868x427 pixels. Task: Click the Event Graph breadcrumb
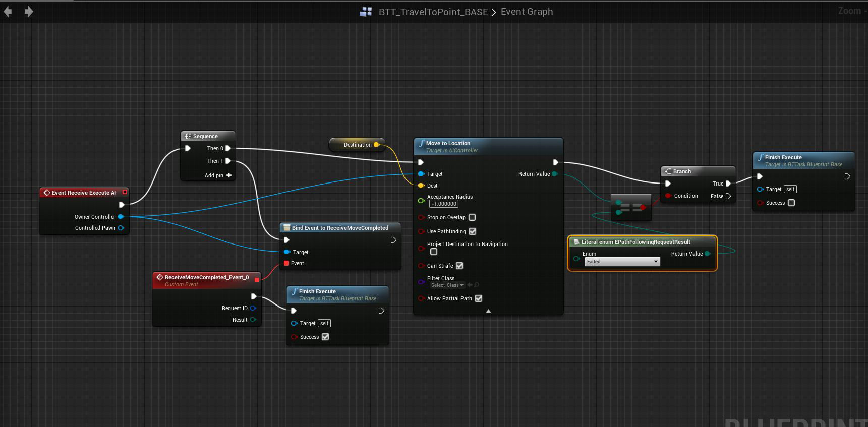(x=527, y=12)
